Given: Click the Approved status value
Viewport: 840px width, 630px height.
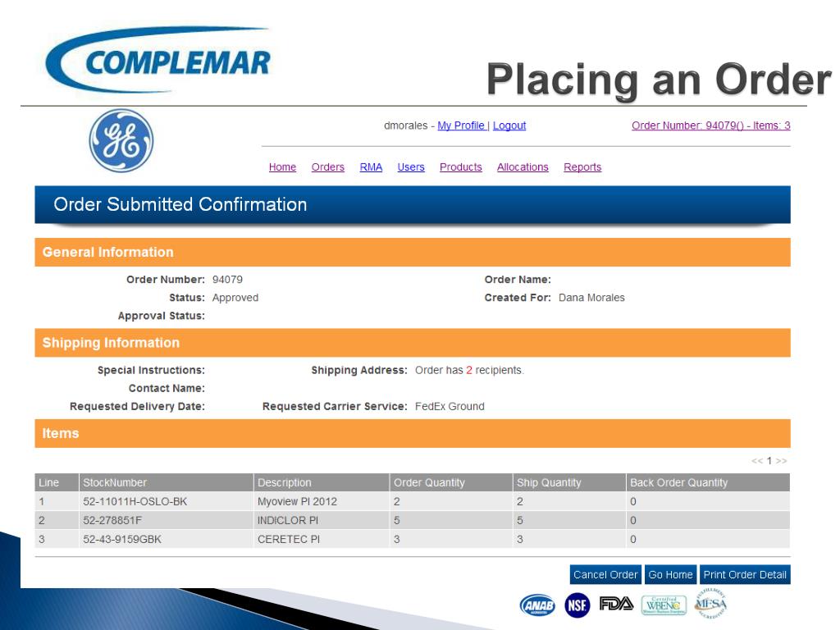Looking at the screenshot, I should [235, 298].
